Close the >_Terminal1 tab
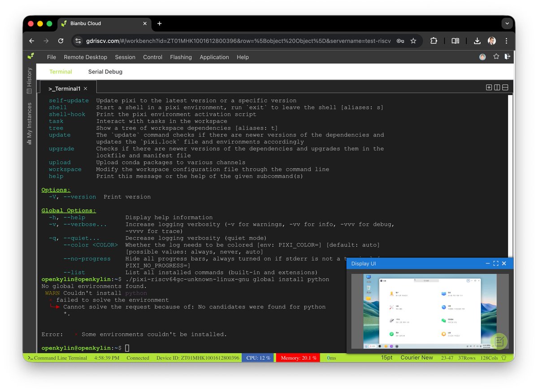Screen dimensions: 538x392 pos(86,89)
